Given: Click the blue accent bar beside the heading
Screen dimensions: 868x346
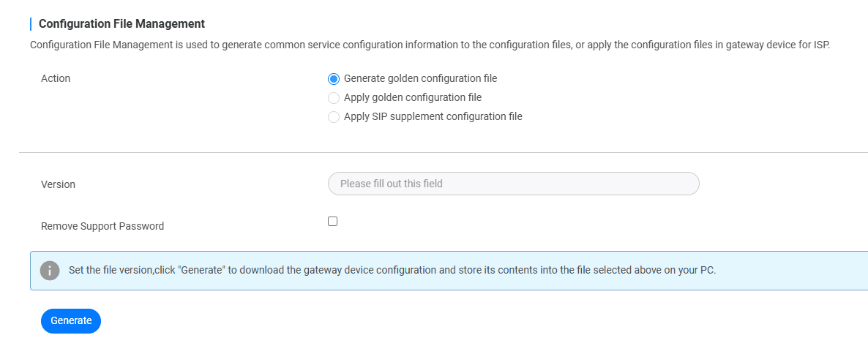Looking at the screenshot, I should (31, 24).
